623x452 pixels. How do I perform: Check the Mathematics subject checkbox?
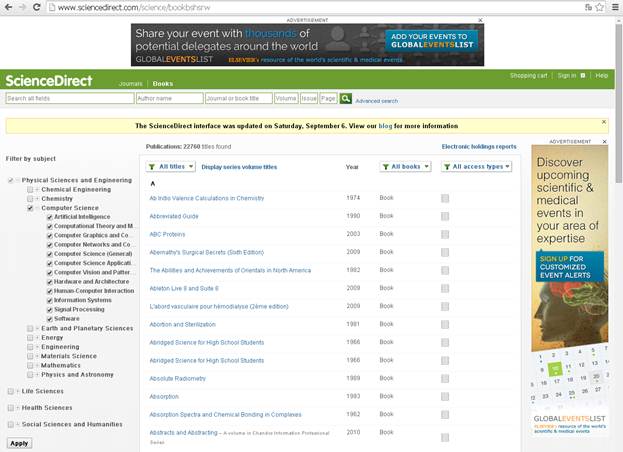pos(30,365)
